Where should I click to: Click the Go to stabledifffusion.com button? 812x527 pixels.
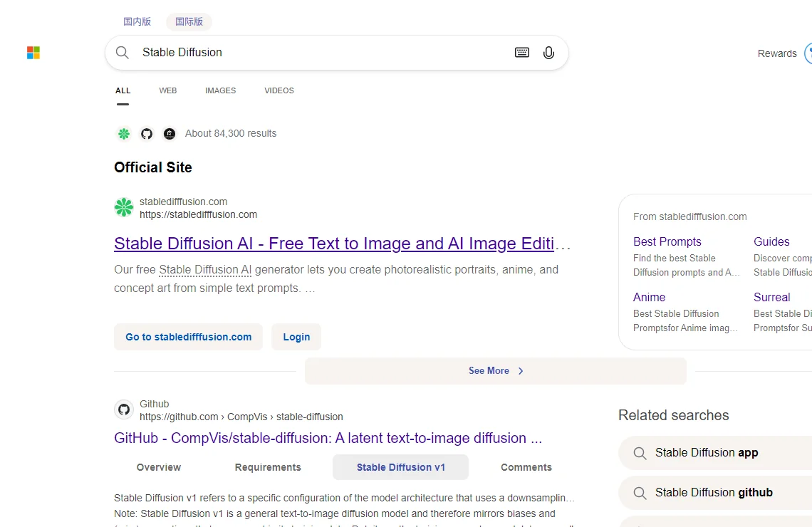189,337
